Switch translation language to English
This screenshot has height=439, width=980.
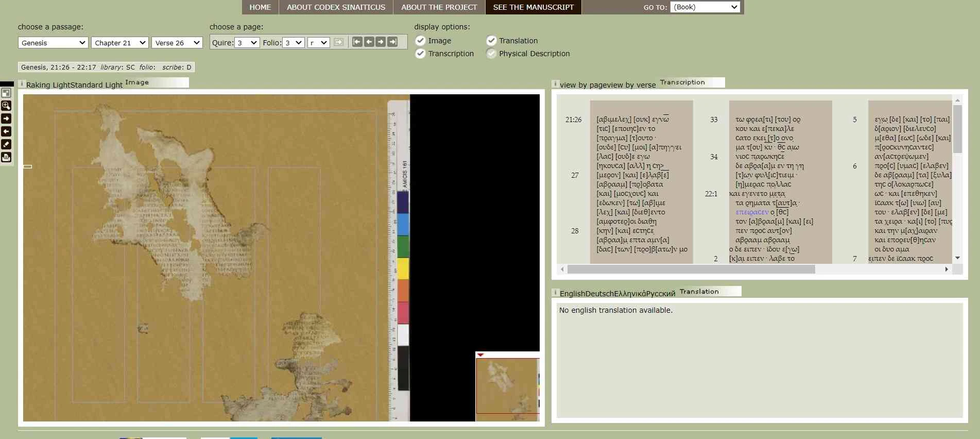(573, 294)
